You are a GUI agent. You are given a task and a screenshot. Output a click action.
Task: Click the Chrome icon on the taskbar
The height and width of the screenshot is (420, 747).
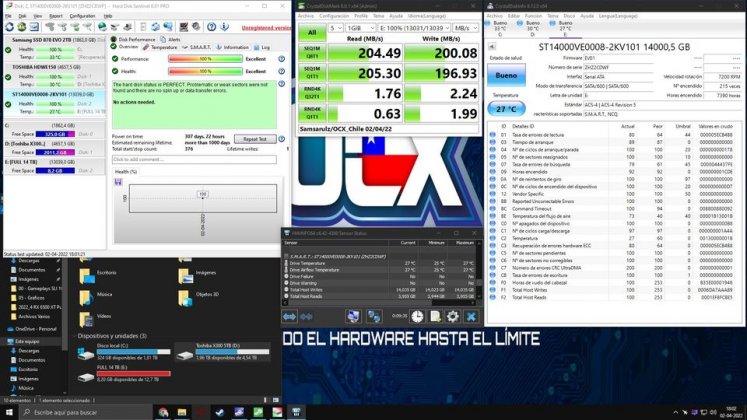click(163, 412)
